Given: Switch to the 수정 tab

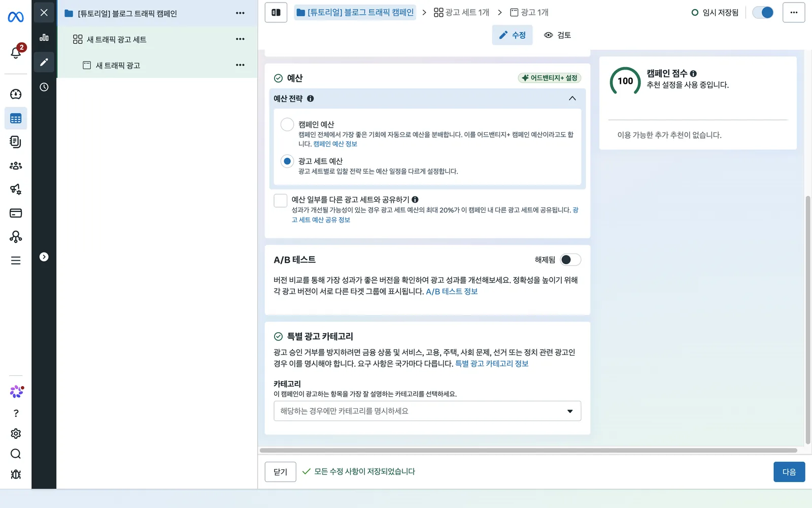Looking at the screenshot, I should coord(512,35).
